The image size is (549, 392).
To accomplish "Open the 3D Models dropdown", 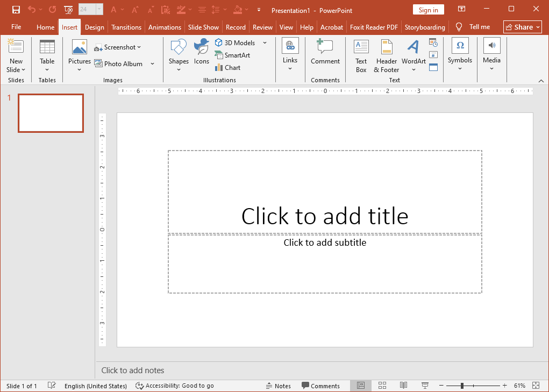I will click(x=265, y=42).
